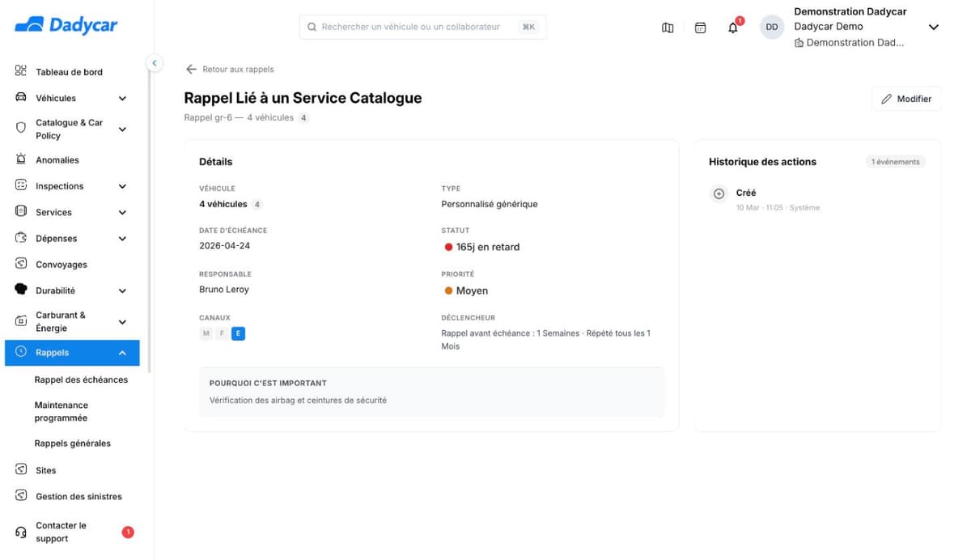Click the Rappels clock icon
Screen dimensions: 971x560
(21, 352)
